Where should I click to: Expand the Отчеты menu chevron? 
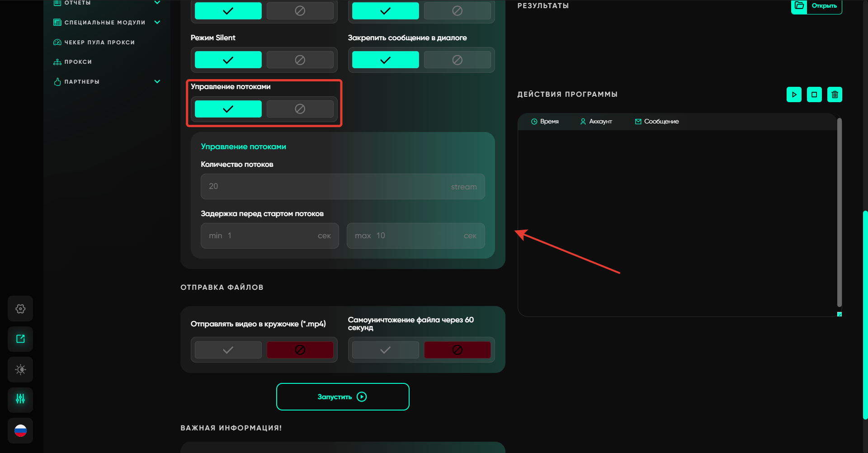(157, 3)
